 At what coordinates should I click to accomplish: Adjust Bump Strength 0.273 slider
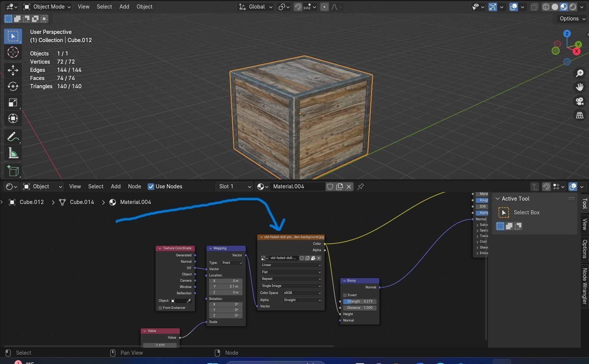coord(360,301)
